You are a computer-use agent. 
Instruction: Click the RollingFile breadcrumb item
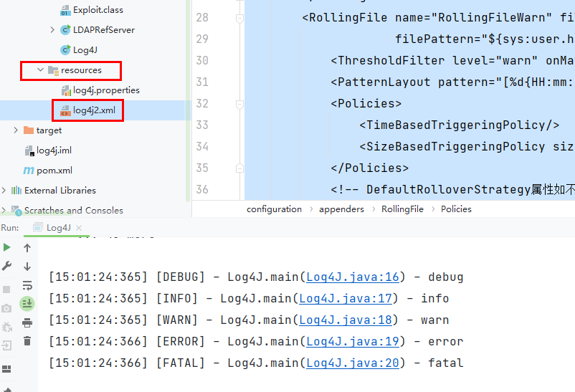click(x=402, y=209)
